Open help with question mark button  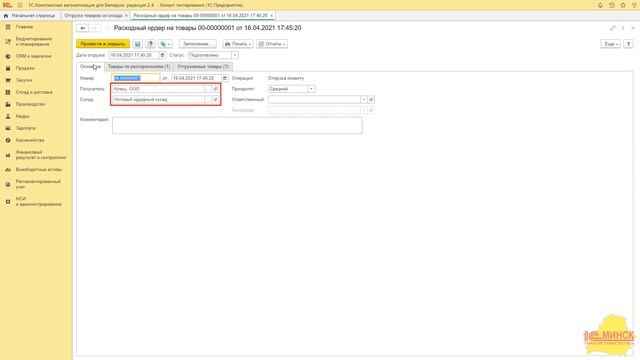point(629,44)
